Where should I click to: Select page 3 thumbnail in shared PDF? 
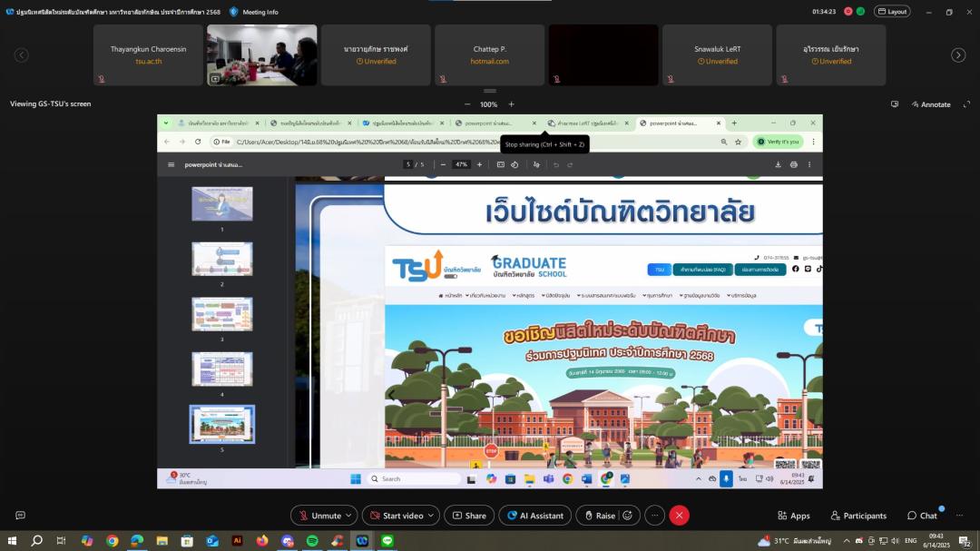click(x=222, y=314)
